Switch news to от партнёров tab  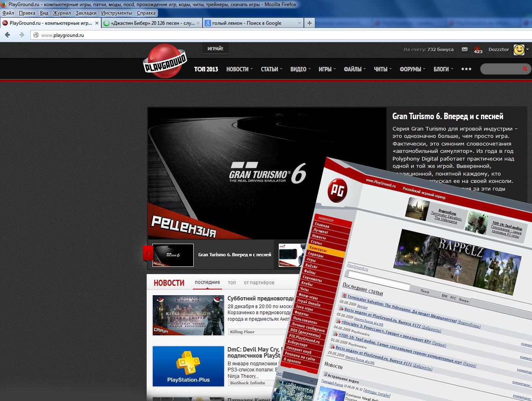pos(259,282)
